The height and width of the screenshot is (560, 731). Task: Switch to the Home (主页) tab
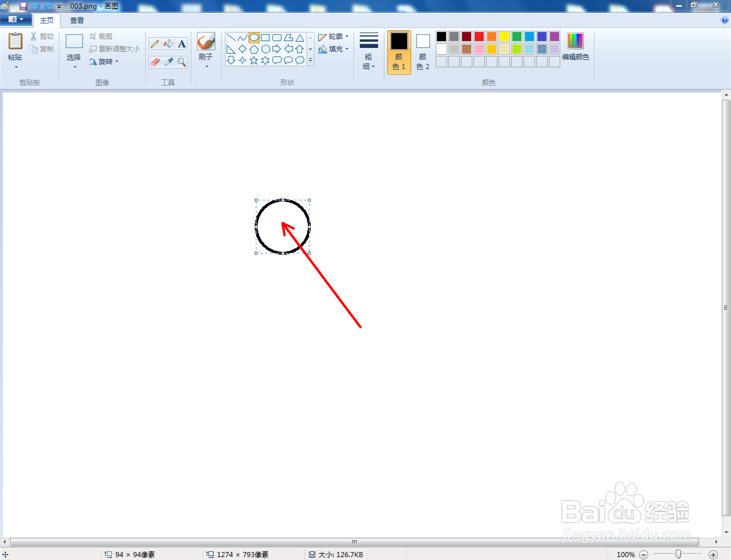coord(47,20)
